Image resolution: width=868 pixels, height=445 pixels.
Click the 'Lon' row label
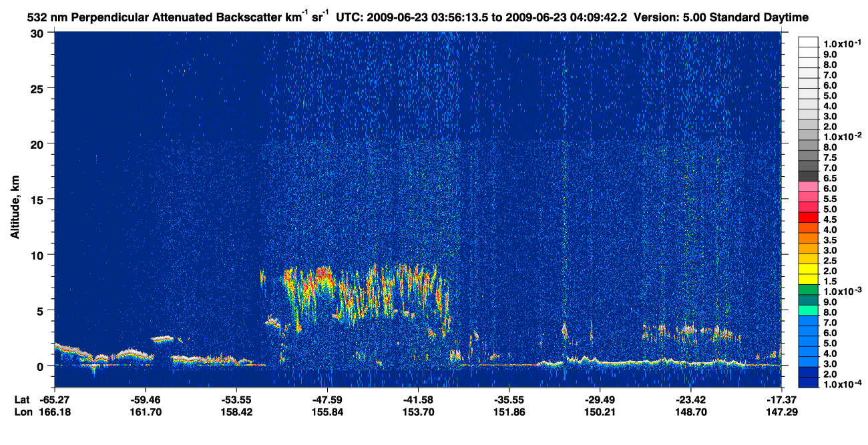click(22, 412)
